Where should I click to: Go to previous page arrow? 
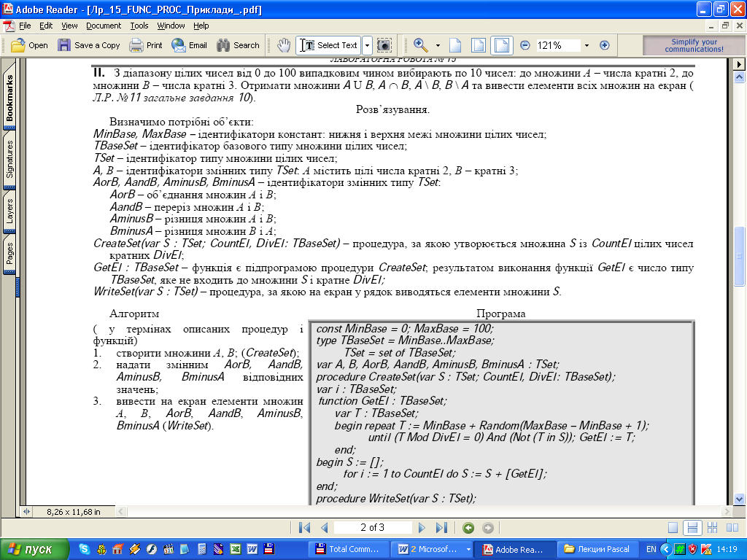click(x=325, y=527)
